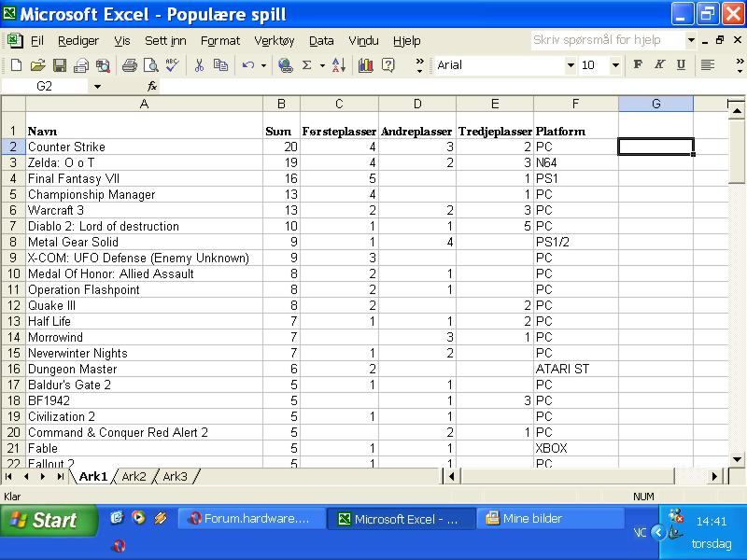
Task: Click the Open folder icon
Action: (37, 65)
